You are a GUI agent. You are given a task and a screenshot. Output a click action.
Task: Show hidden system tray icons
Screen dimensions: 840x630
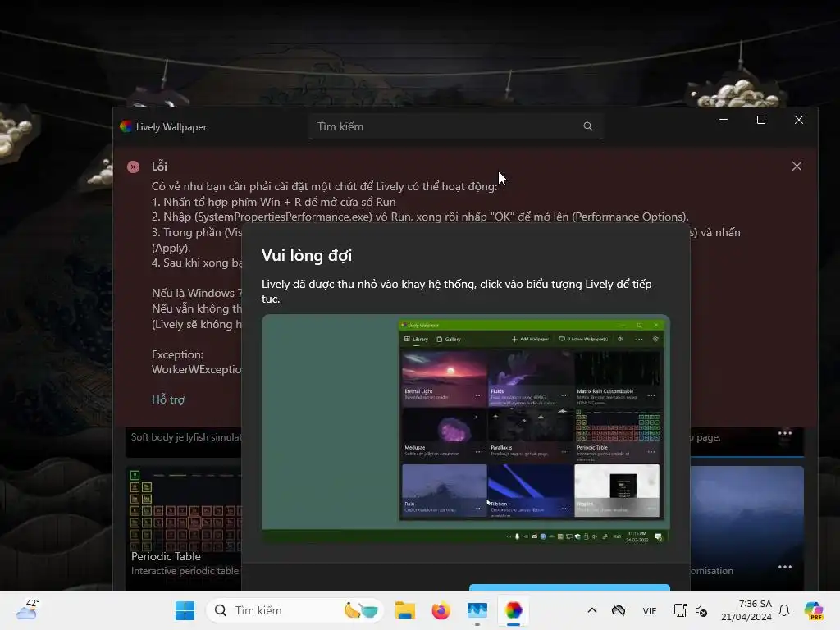click(x=592, y=610)
